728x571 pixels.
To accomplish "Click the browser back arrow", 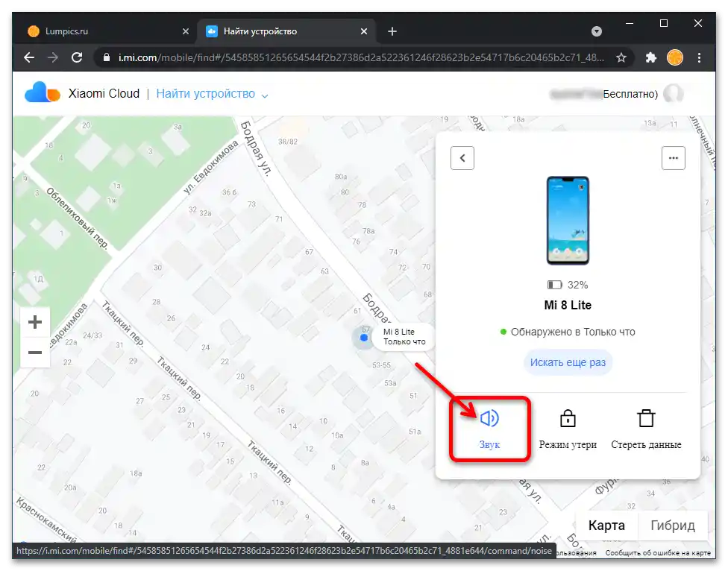I will pyautogui.click(x=29, y=57).
